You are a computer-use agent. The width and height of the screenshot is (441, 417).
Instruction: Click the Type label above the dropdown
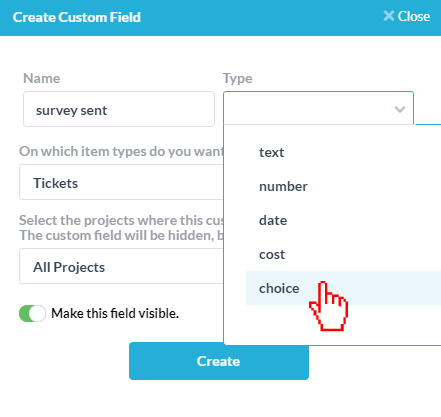237,78
